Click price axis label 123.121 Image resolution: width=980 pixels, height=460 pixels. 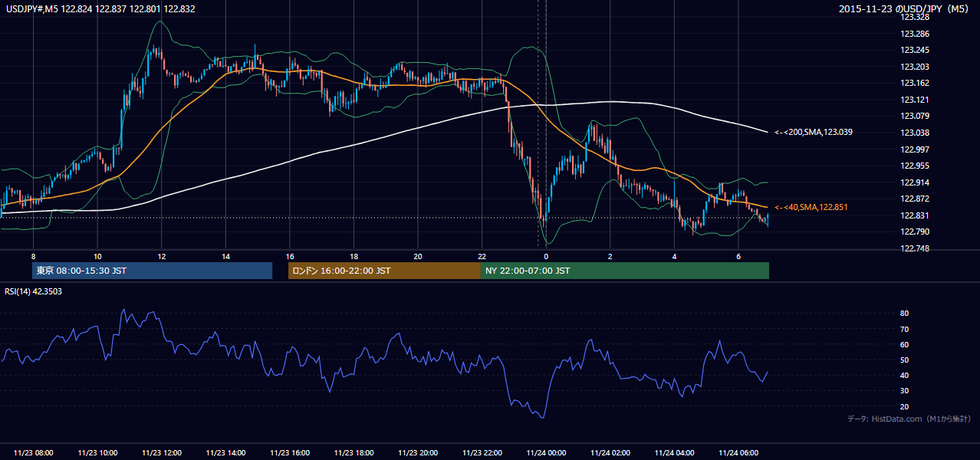(x=916, y=100)
